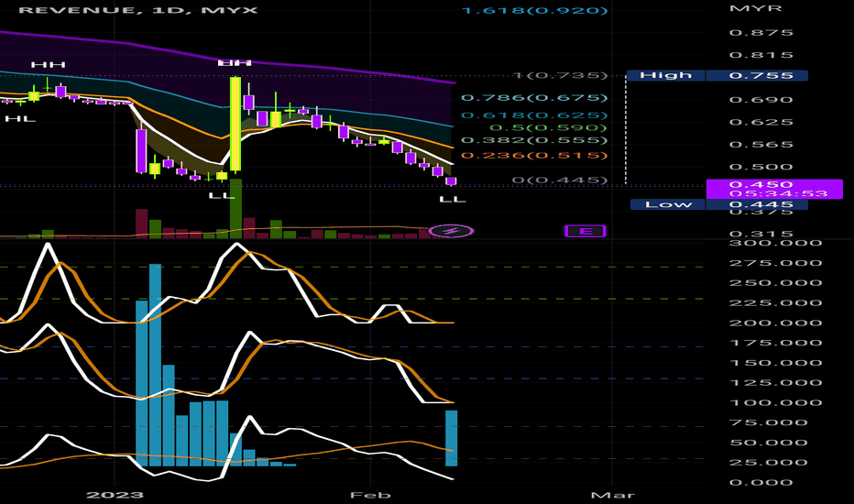Click the lightning bolt event icon
The image size is (854, 504).
point(451,231)
